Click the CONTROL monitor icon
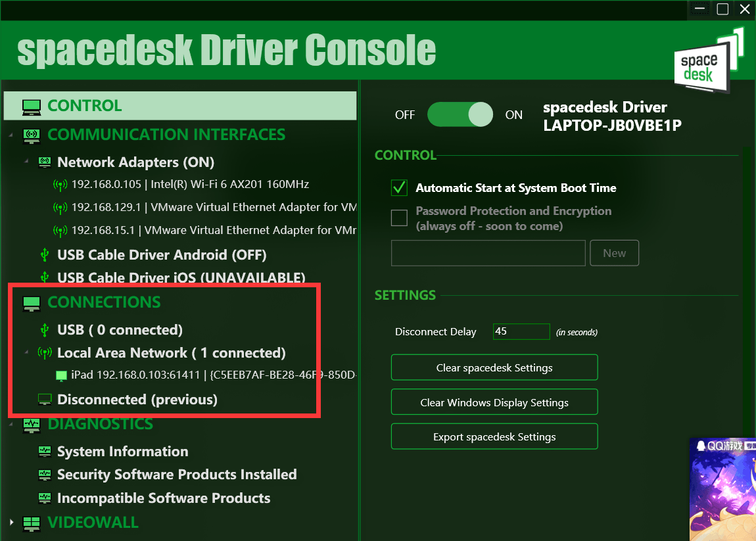The width and height of the screenshot is (756, 541). [x=32, y=106]
